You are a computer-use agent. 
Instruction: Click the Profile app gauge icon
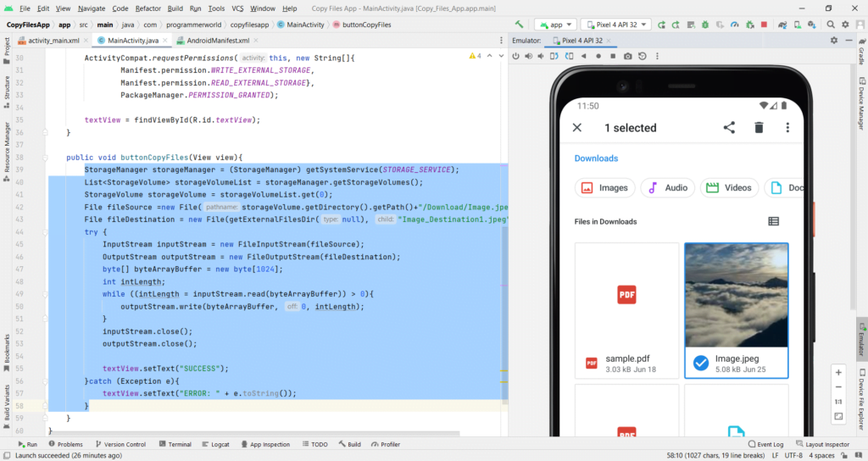pyautogui.click(x=735, y=25)
